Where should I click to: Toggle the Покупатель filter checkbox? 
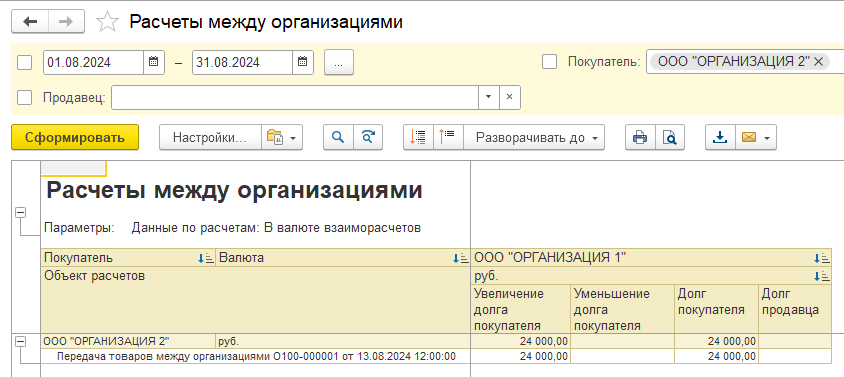pos(550,62)
